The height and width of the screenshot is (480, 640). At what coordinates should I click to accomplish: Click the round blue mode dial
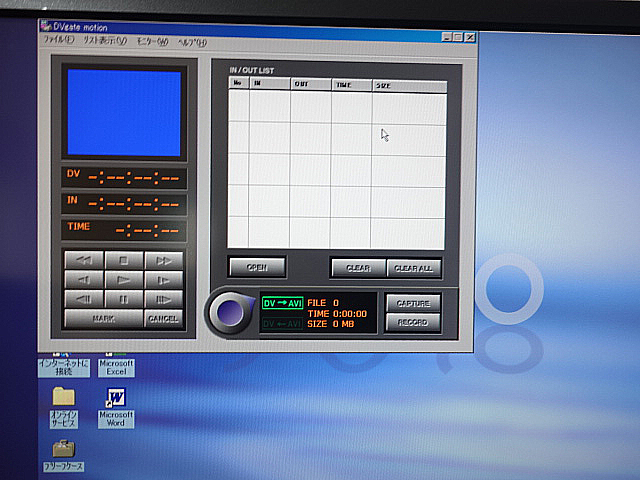229,312
